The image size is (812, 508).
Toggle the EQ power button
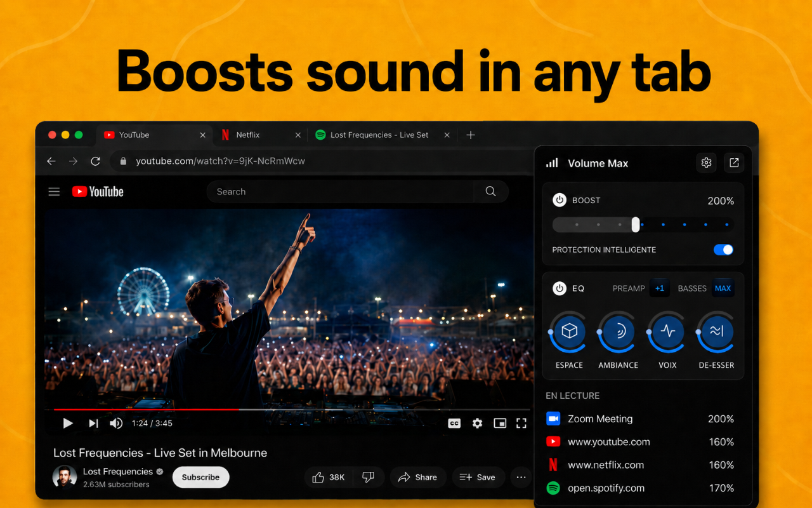[560, 288]
